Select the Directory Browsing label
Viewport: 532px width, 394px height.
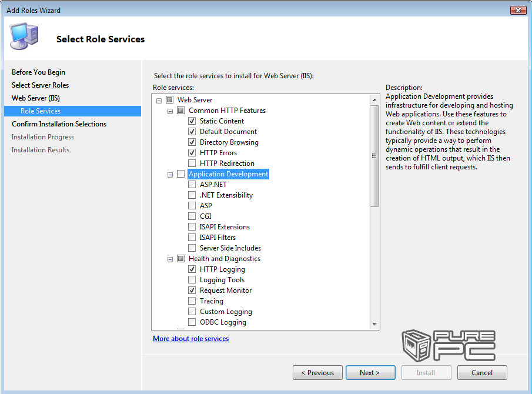point(229,142)
